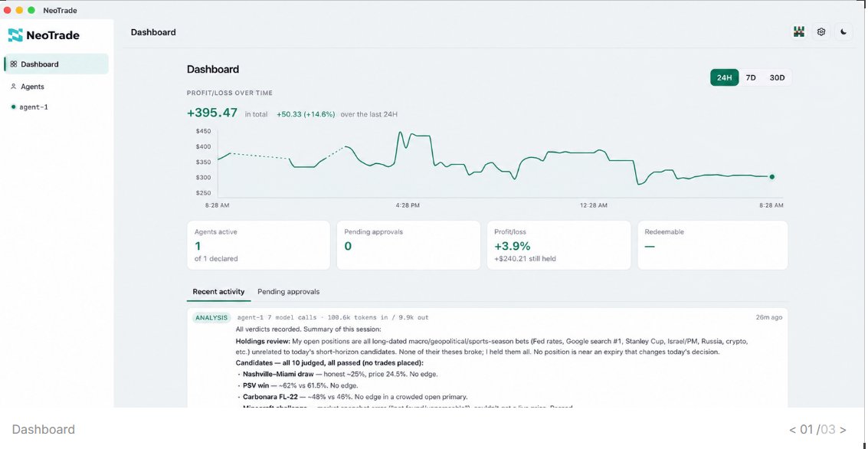Go to the next slide arrow
This screenshot has height=449, width=868.
coord(843,430)
